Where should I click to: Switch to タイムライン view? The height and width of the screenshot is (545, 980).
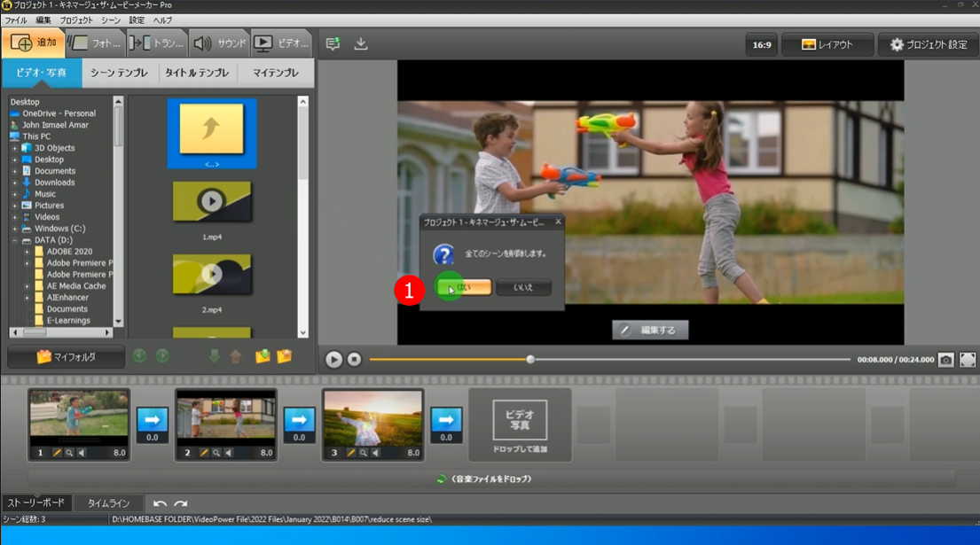108,503
